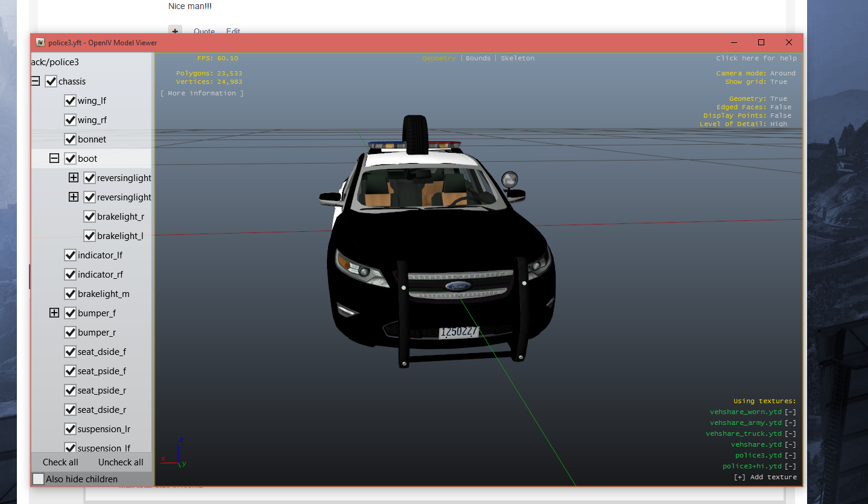Viewport: 868px width, 504px height.
Task: Collapse the chassis tree node
Action: click(x=36, y=81)
